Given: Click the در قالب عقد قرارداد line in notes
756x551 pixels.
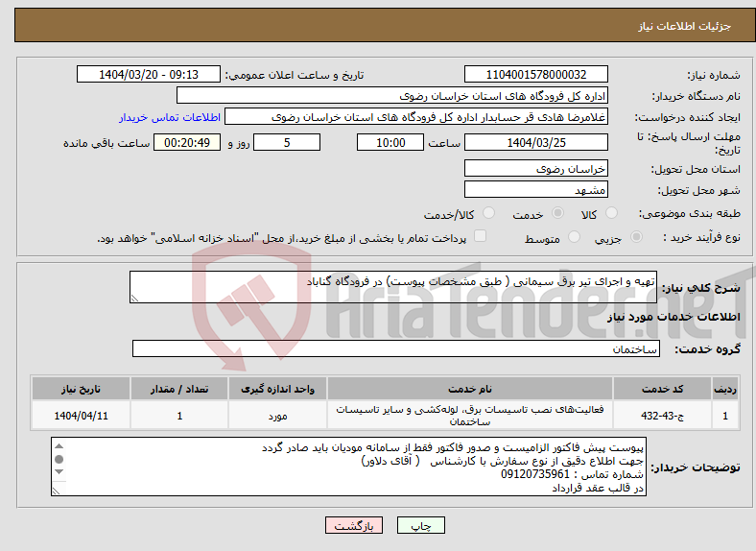Looking at the screenshot, I should coord(598,489).
